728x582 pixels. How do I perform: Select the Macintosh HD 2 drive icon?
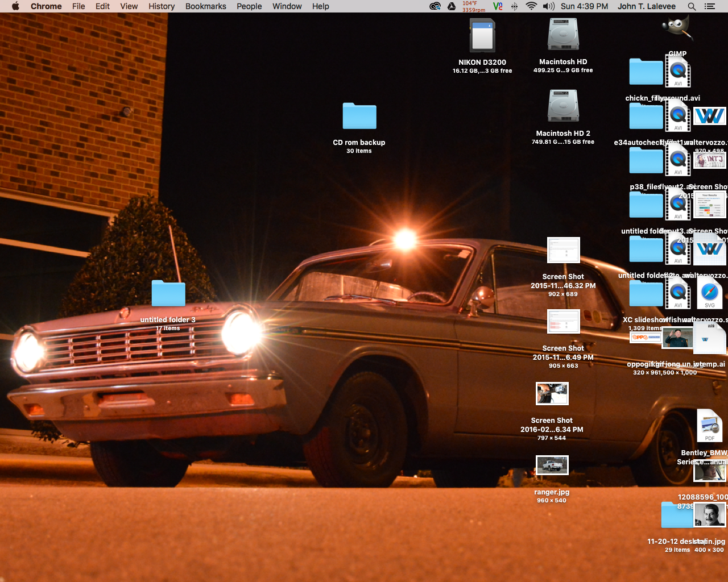tap(563, 106)
